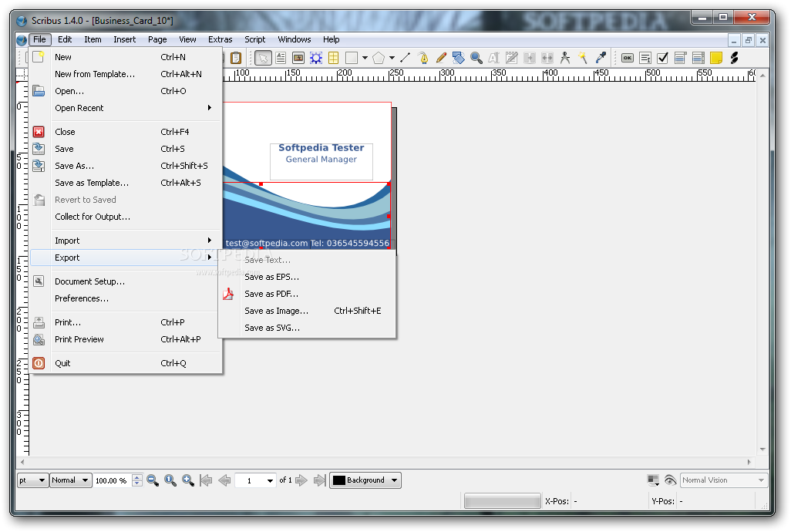Select Save as Template in File menu
The image size is (791, 532).
pos(126,183)
